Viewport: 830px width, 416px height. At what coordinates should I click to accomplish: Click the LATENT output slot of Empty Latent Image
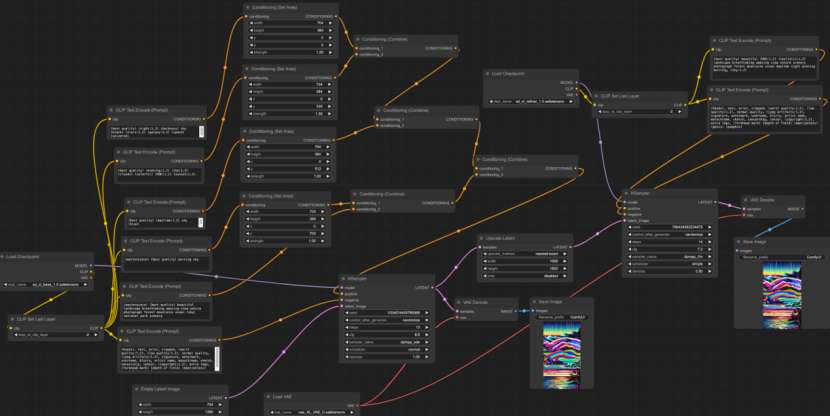225,397
